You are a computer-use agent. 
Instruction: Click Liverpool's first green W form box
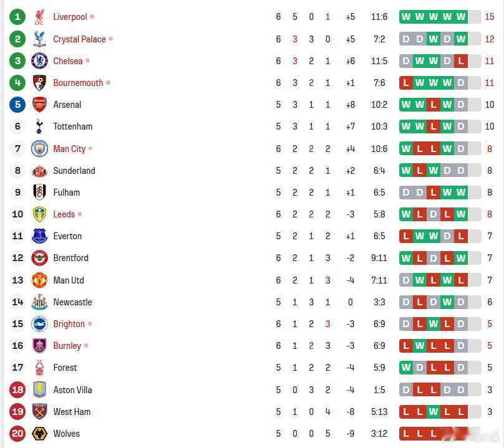[x=406, y=17]
